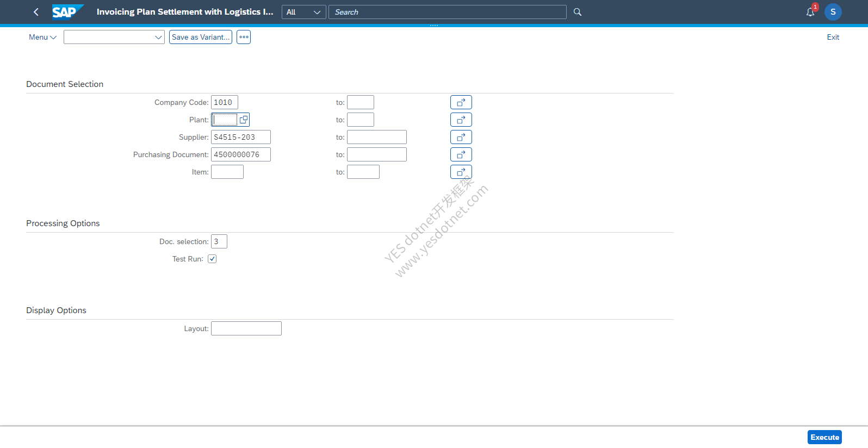Click the search magnifier icon

tap(578, 12)
